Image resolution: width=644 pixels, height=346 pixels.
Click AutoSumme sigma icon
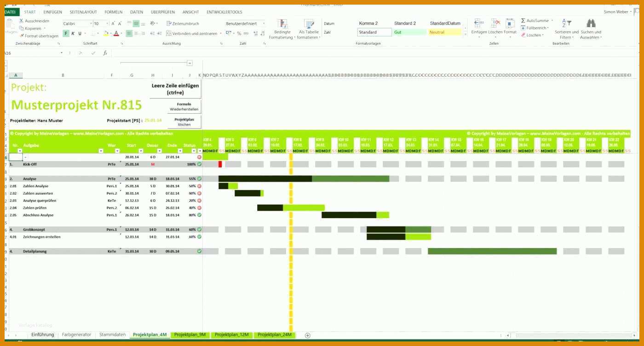tap(523, 21)
